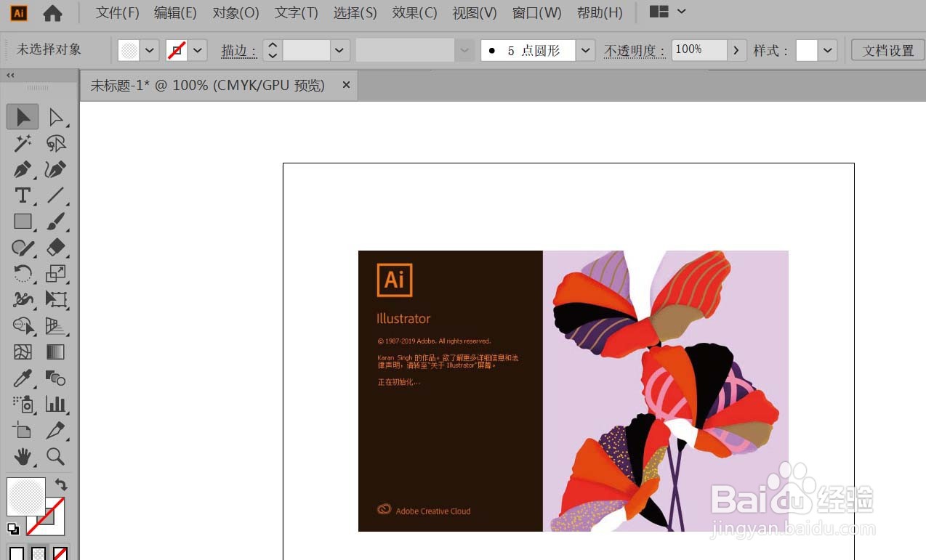Select the Selection tool (black arrow)
This screenshot has width=926, height=560.
pos(23,117)
